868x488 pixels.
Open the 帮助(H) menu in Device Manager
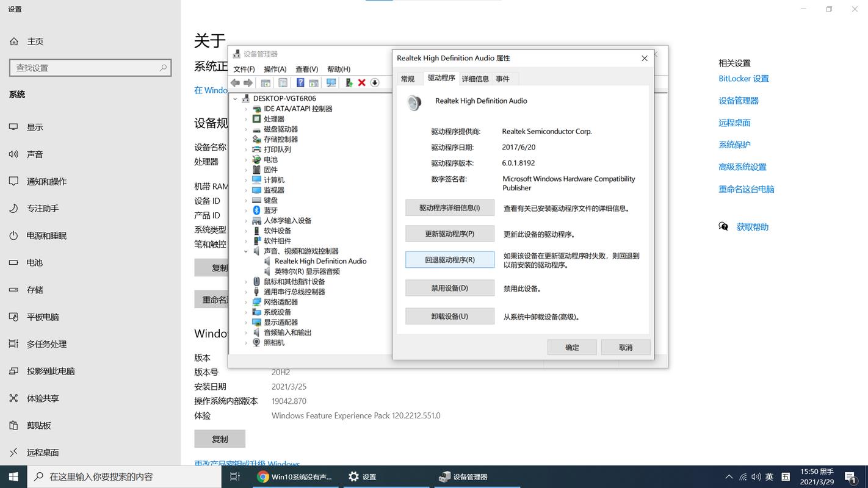pos(339,69)
